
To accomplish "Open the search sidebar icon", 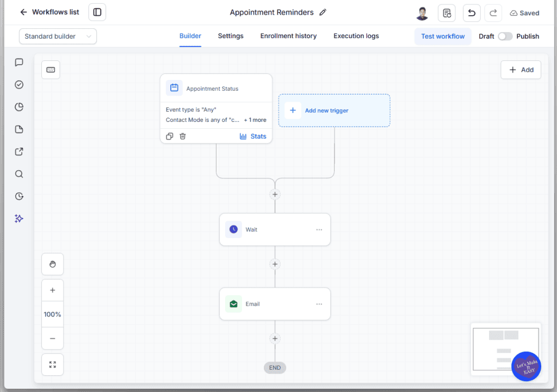I will [19, 174].
